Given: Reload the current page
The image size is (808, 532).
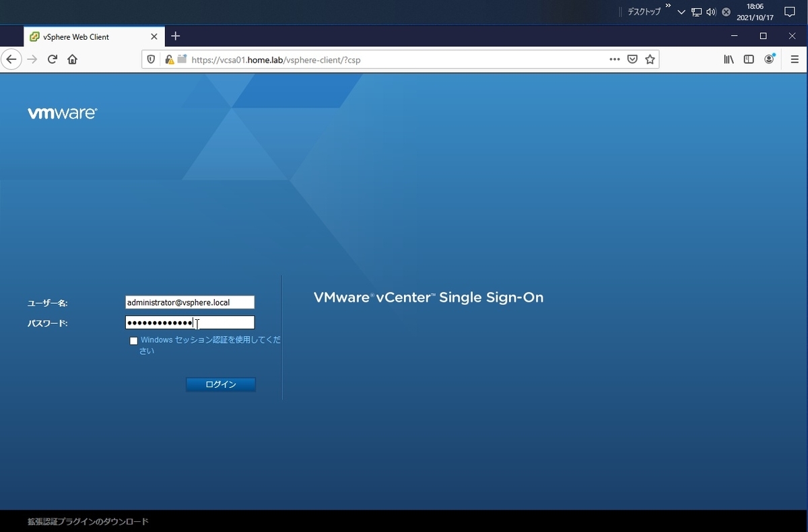Looking at the screenshot, I should pos(52,59).
